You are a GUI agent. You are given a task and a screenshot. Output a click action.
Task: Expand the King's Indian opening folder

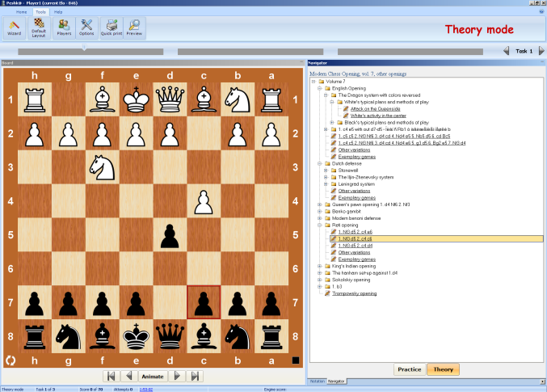point(319,266)
